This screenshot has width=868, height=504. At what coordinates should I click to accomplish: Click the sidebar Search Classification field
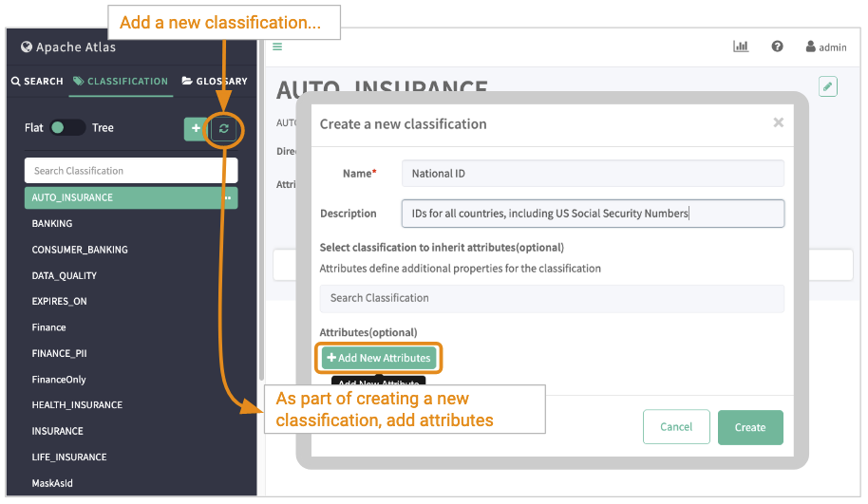coord(131,171)
